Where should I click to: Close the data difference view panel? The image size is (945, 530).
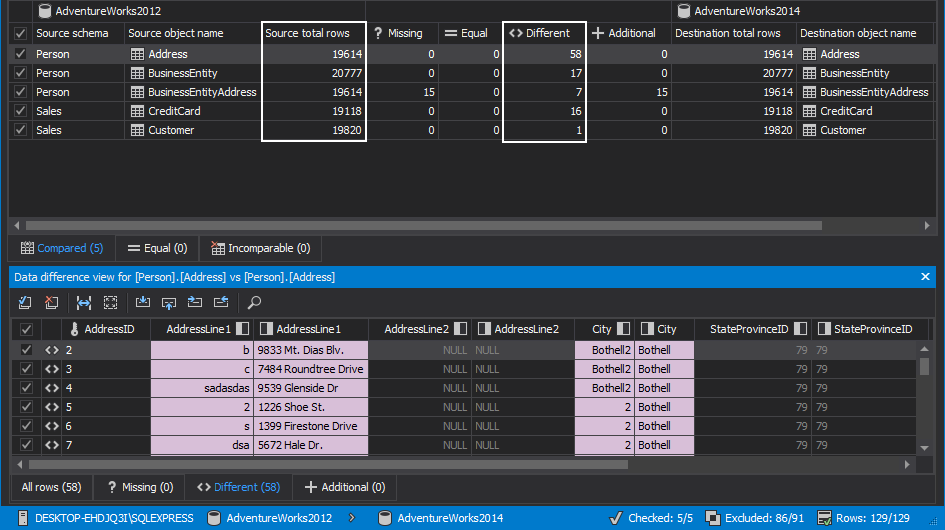pos(925,277)
